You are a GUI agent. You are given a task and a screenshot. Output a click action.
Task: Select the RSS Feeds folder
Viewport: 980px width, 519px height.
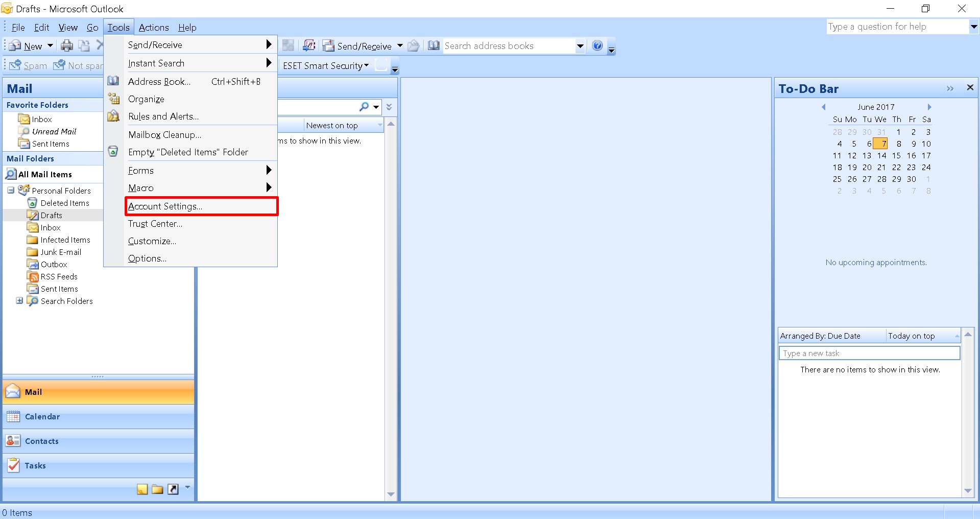tap(59, 277)
